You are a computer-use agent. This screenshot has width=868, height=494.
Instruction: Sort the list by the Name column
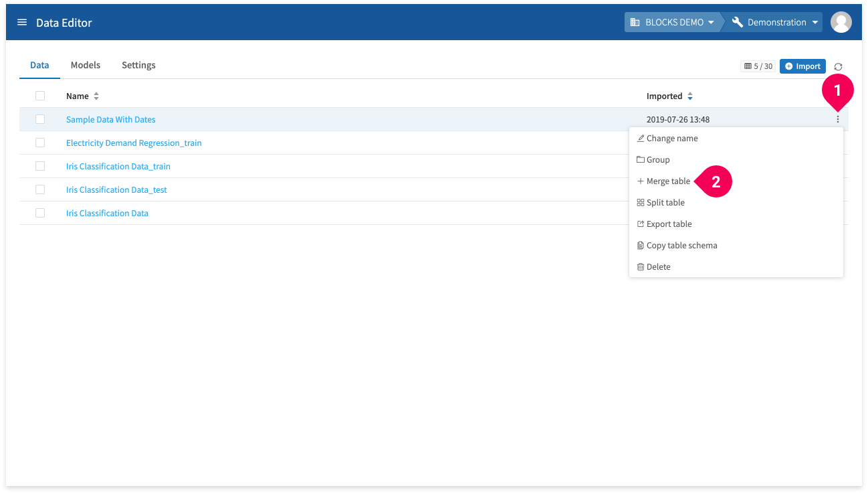(82, 96)
